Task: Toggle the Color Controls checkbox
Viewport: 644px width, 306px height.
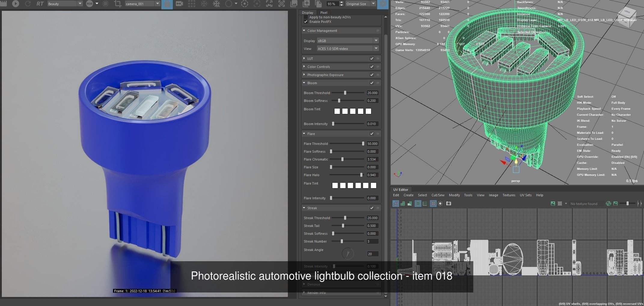Action: [x=372, y=67]
